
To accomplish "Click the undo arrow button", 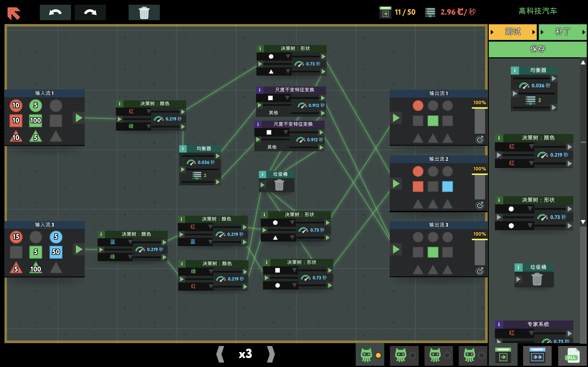I will click(x=55, y=12).
